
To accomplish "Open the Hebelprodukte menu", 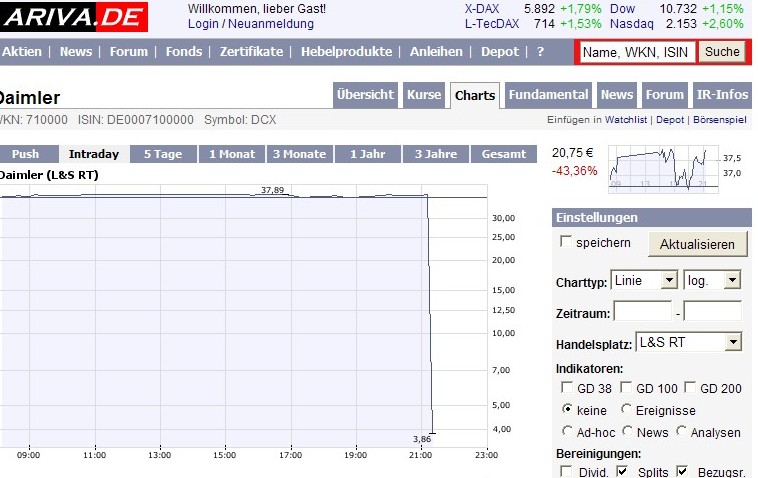I will [x=346, y=52].
